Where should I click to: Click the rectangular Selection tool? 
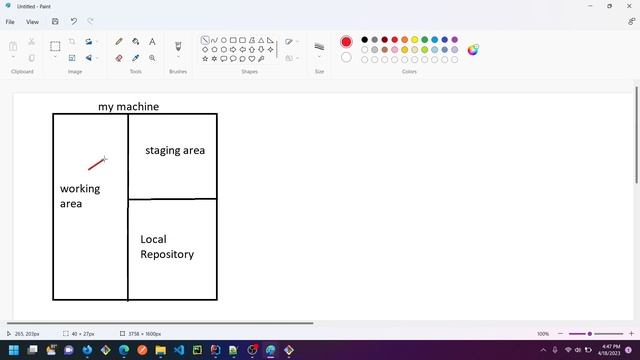pyautogui.click(x=55, y=46)
